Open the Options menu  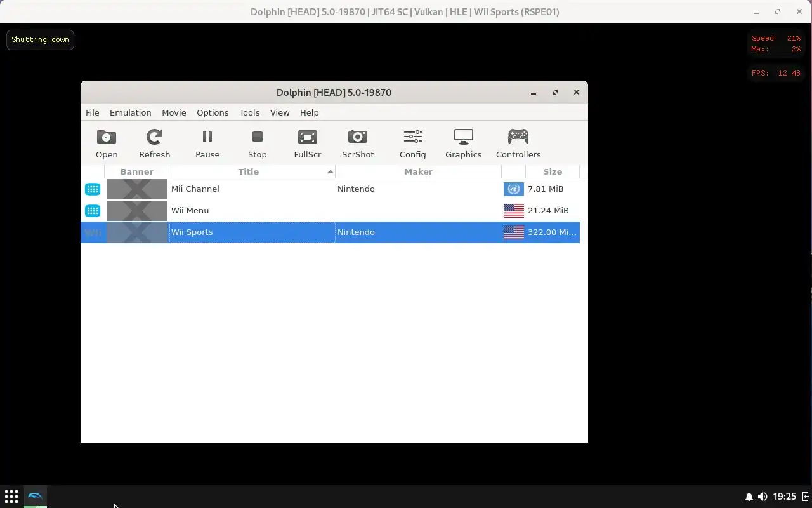[x=213, y=112]
